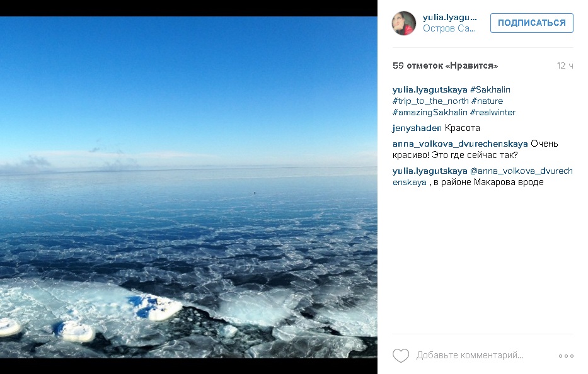Screen dimensions: 588x374
Task: Click the Подписаться follow button
Action: (x=531, y=23)
